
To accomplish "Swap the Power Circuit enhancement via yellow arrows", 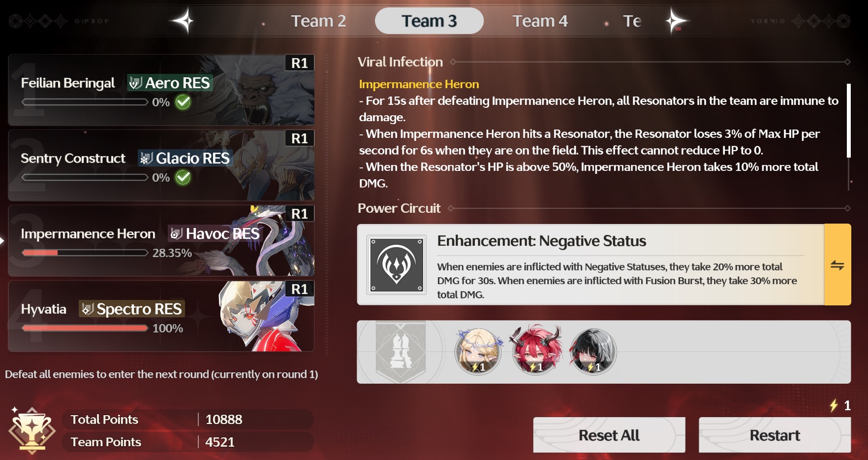I will click(x=837, y=265).
